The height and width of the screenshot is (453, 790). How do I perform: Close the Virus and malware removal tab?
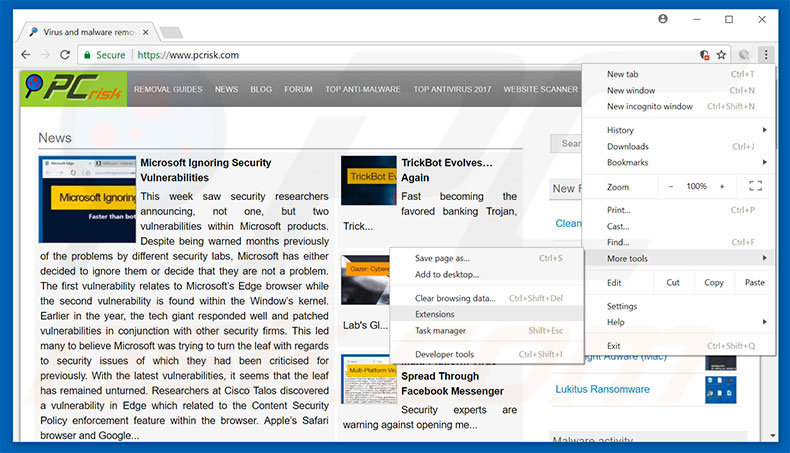(146, 32)
